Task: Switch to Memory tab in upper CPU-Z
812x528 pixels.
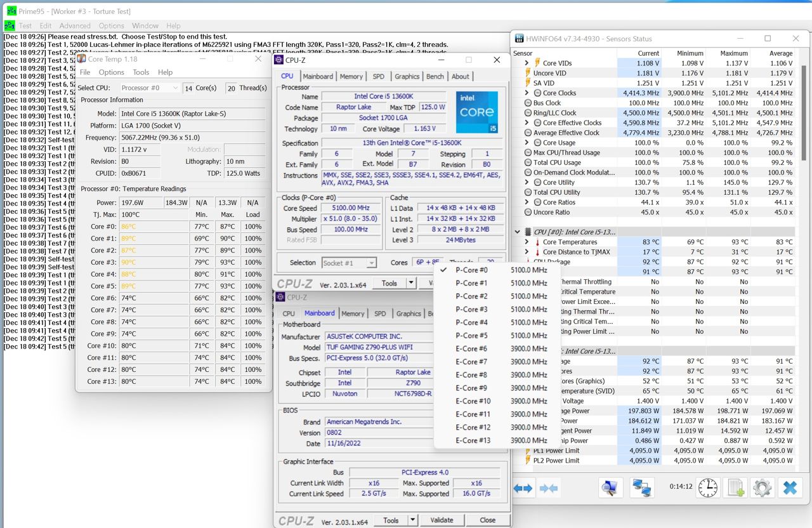Action: [351, 76]
